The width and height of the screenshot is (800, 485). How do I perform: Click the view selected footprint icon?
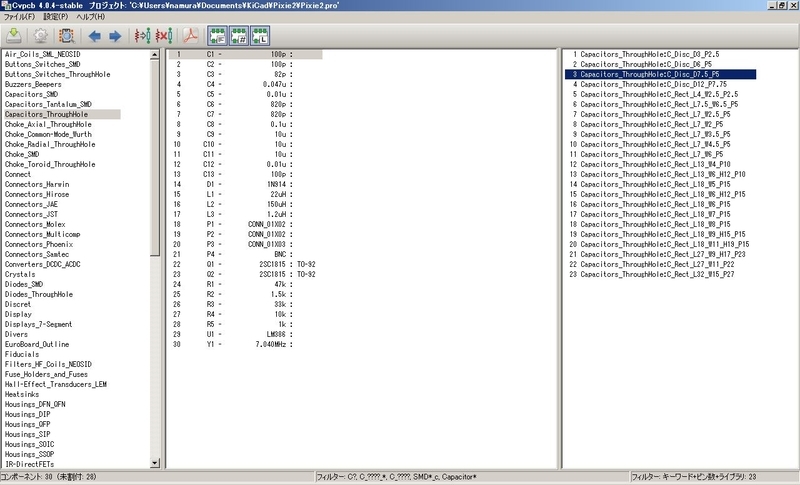[65, 36]
